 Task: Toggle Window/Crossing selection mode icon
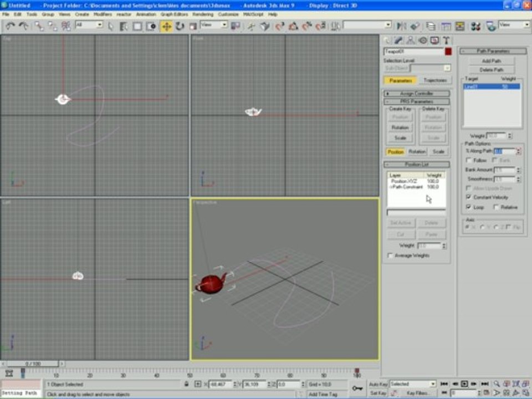pos(151,26)
